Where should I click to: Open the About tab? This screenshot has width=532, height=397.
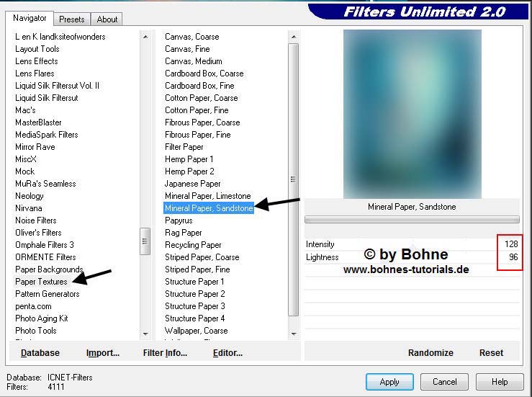coord(107,19)
